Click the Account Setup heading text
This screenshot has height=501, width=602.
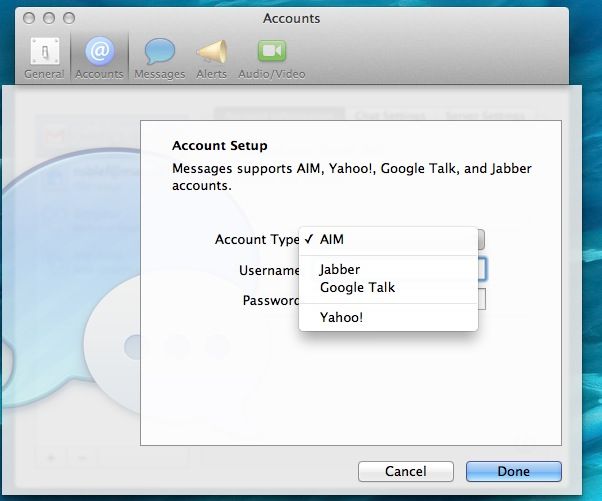[220, 146]
